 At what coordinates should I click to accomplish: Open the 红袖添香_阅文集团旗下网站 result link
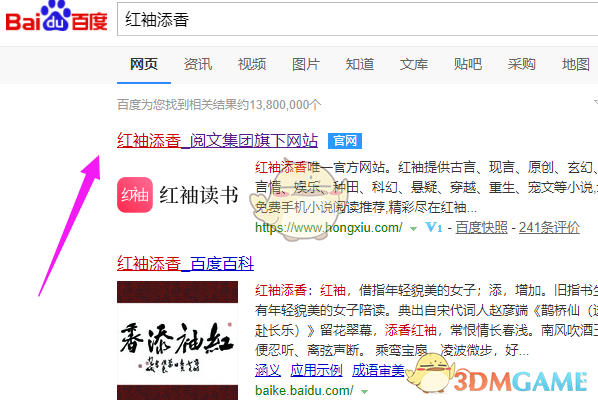tap(217, 141)
